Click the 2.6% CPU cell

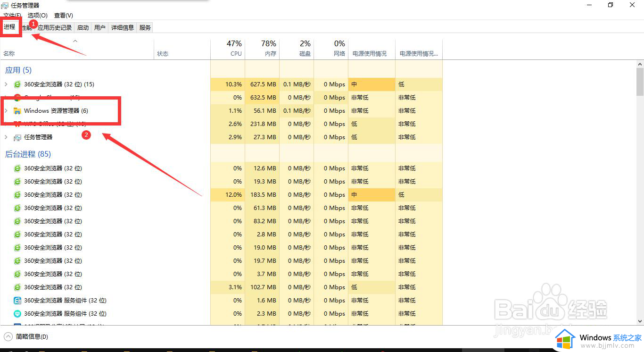tap(228, 124)
